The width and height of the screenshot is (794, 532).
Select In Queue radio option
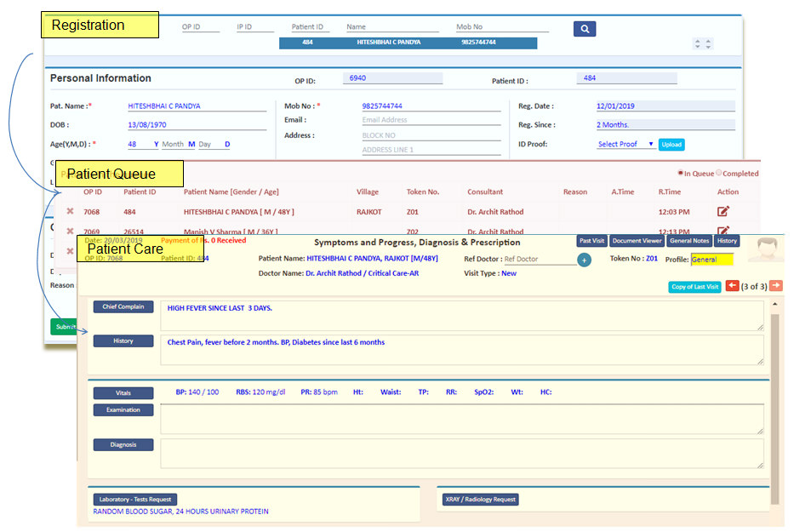pos(681,173)
